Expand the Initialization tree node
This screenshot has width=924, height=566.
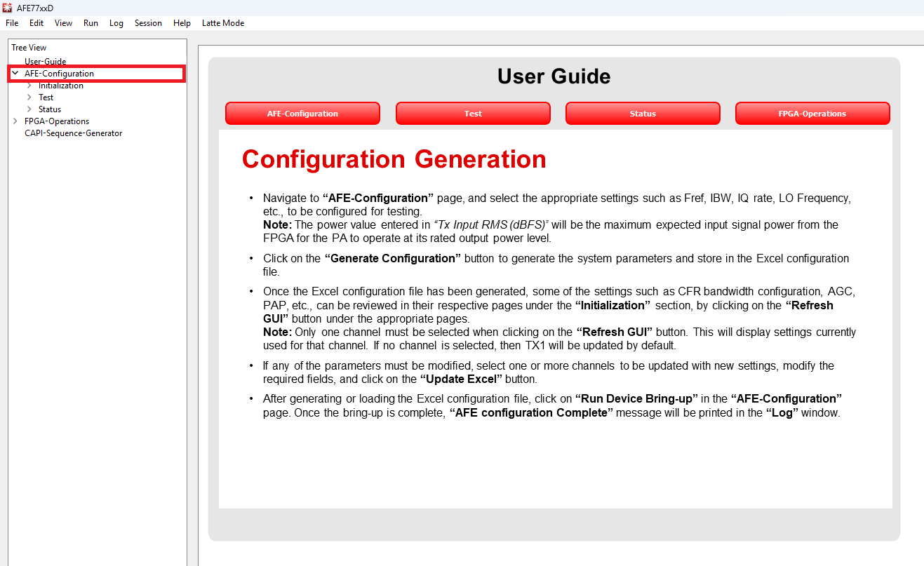point(29,86)
